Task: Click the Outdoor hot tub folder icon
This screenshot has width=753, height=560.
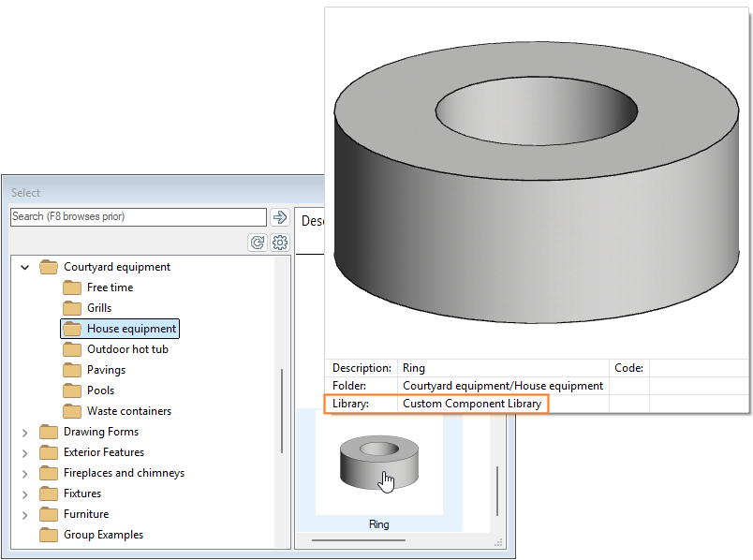Action: pyautogui.click(x=72, y=349)
